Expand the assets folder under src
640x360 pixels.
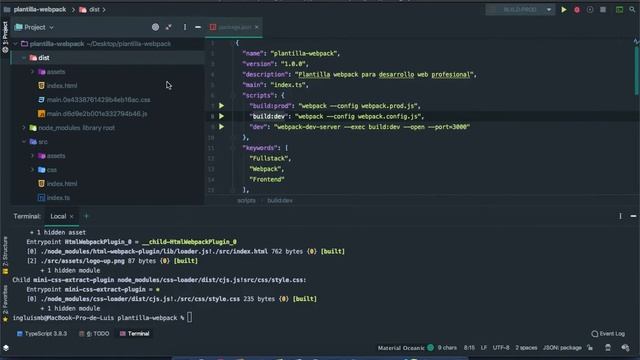32,156
